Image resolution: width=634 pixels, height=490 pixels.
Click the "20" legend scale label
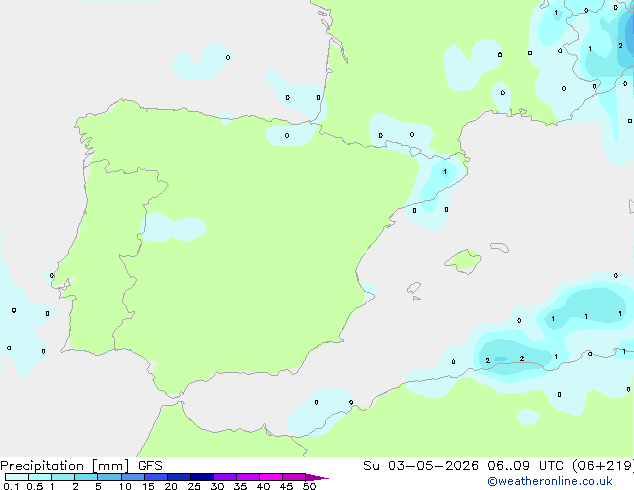pos(171,486)
